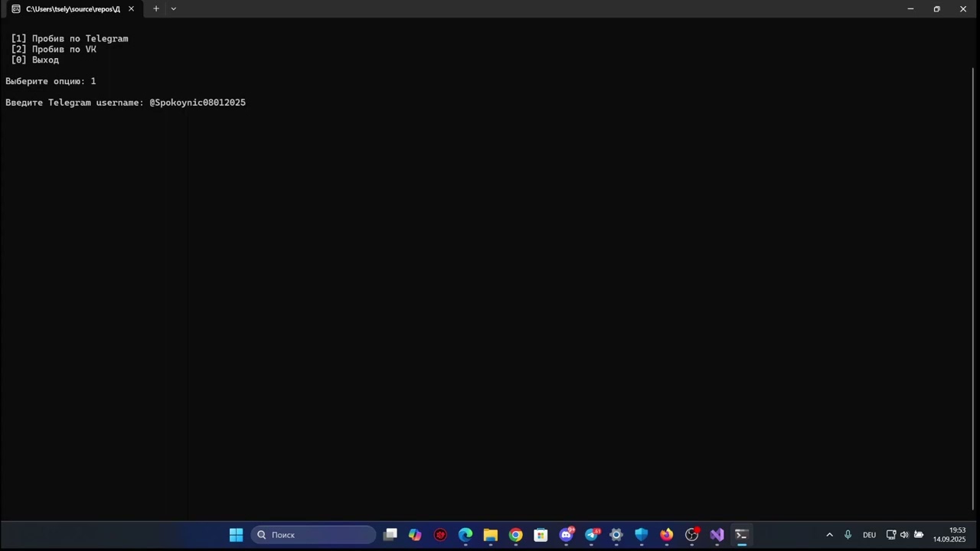
Task: Launch Copilot from the taskbar
Action: pos(415,535)
